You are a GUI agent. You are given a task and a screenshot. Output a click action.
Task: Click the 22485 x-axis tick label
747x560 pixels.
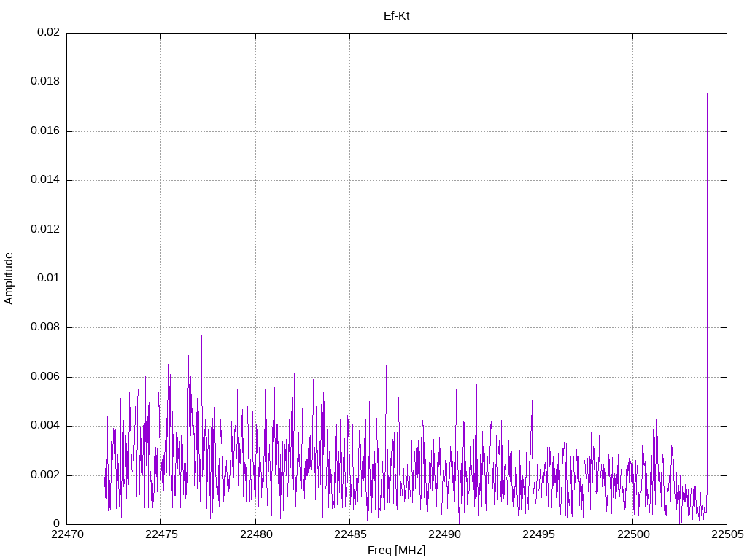point(349,535)
